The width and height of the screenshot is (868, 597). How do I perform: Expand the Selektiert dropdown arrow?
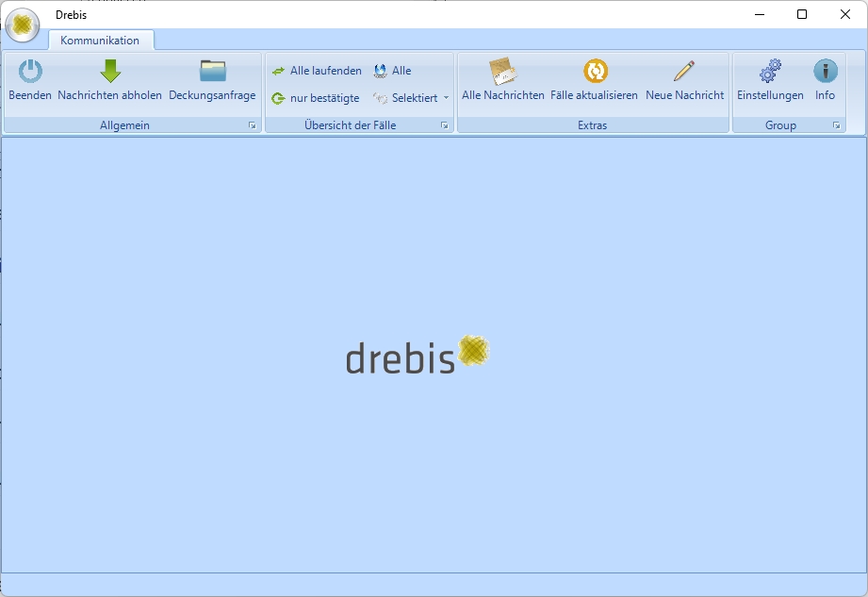click(446, 98)
